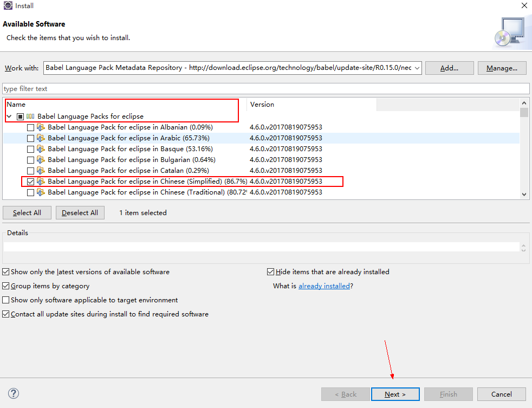Click the Catalan row version number
The image size is (532, 408).
(x=286, y=171)
